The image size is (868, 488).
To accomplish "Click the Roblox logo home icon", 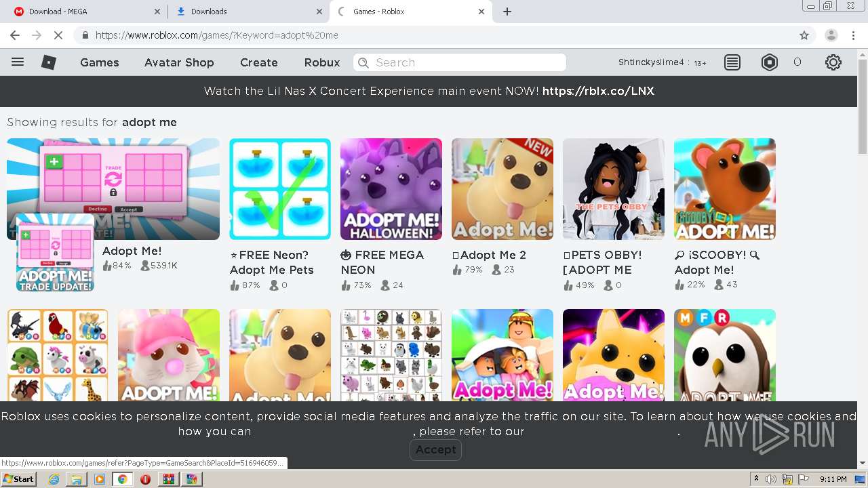I will [x=49, y=62].
